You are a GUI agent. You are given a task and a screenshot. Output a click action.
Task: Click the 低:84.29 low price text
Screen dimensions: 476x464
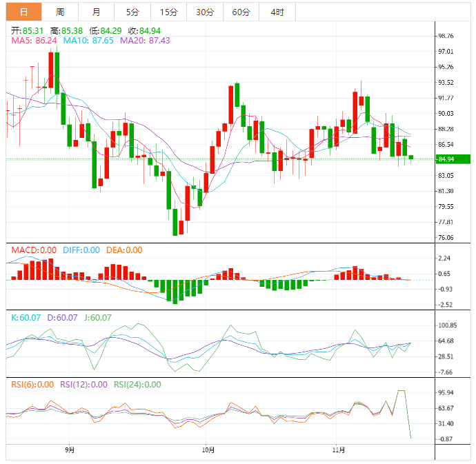(106, 30)
